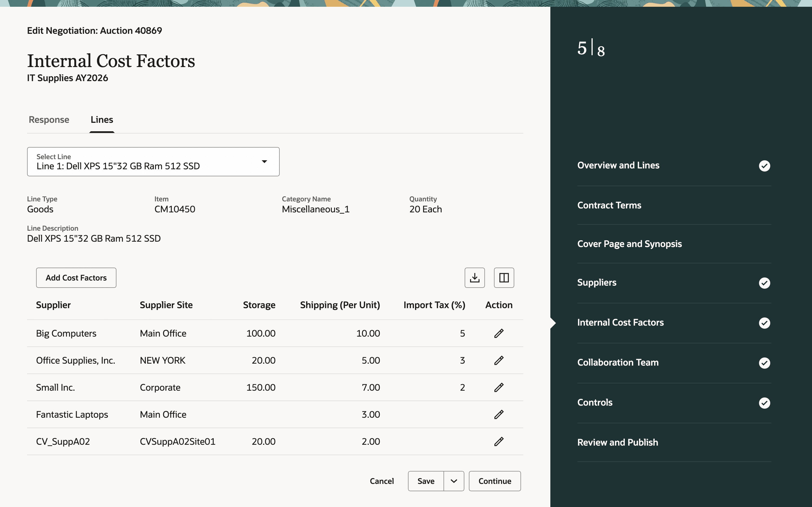Go to Contract Terms step
Image resolution: width=812 pixels, height=507 pixels.
point(609,205)
